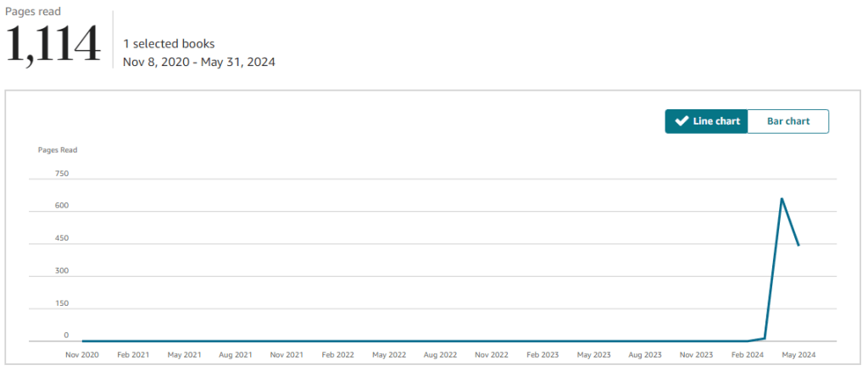The width and height of the screenshot is (868, 371).
Task: Click the 'Pages read' heading above the total
Action: (x=33, y=11)
